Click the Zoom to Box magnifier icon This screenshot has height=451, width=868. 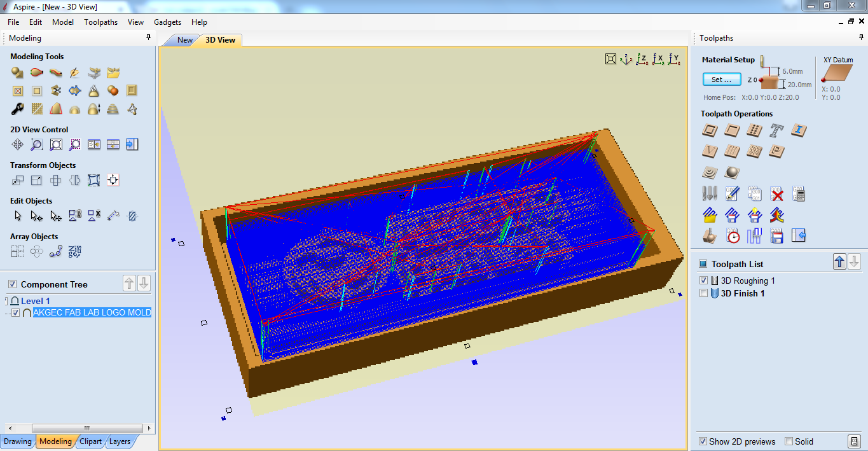click(x=37, y=144)
